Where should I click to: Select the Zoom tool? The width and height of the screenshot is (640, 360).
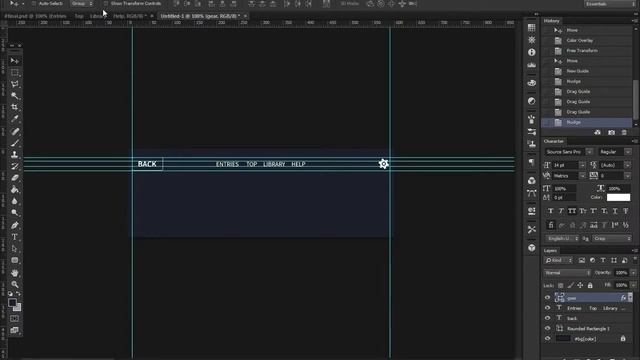[x=15, y=284]
